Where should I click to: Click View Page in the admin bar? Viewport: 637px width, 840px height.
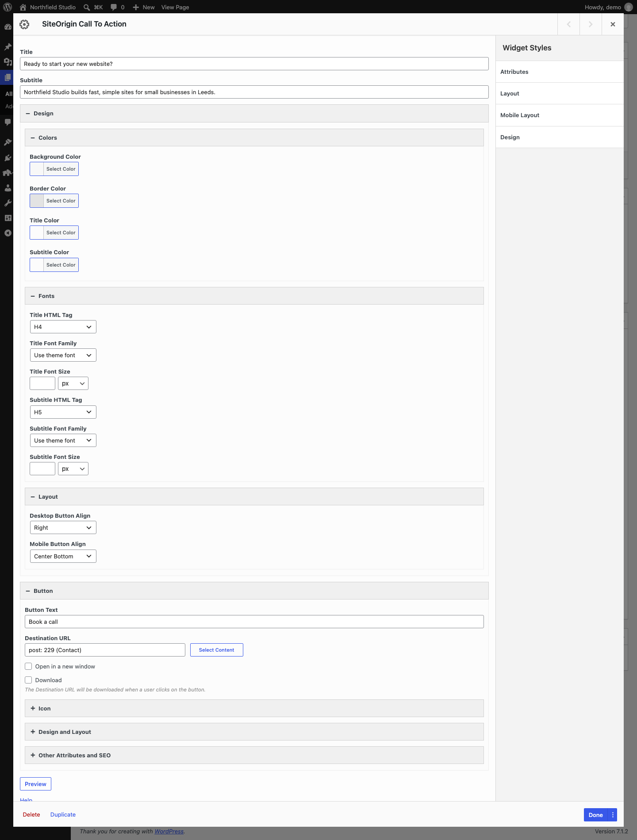pyautogui.click(x=175, y=7)
